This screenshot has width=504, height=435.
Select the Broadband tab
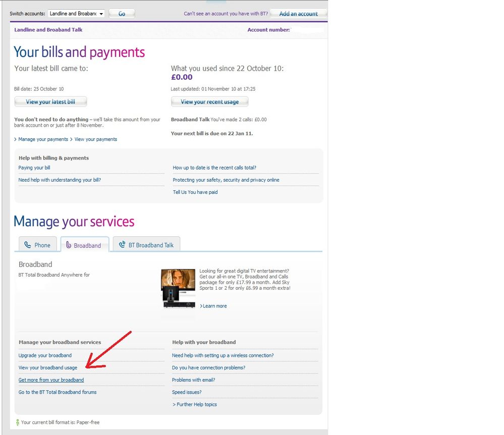click(84, 245)
